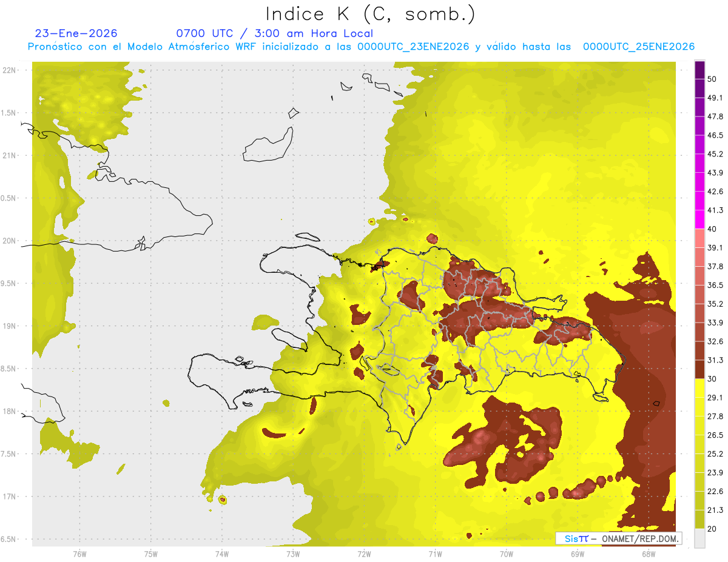Click the dark purple segment beside label 50
This screenshot has width=728, height=562.
pos(699,70)
